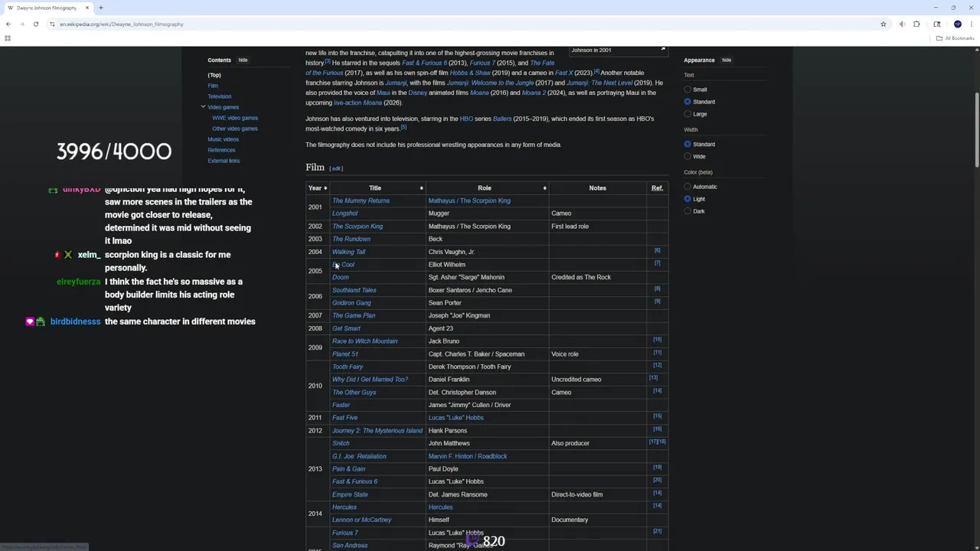The height and width of the screenshot is (551, 980).
Task: Open the HBO link in paragraph
Action: pos(466,119)
